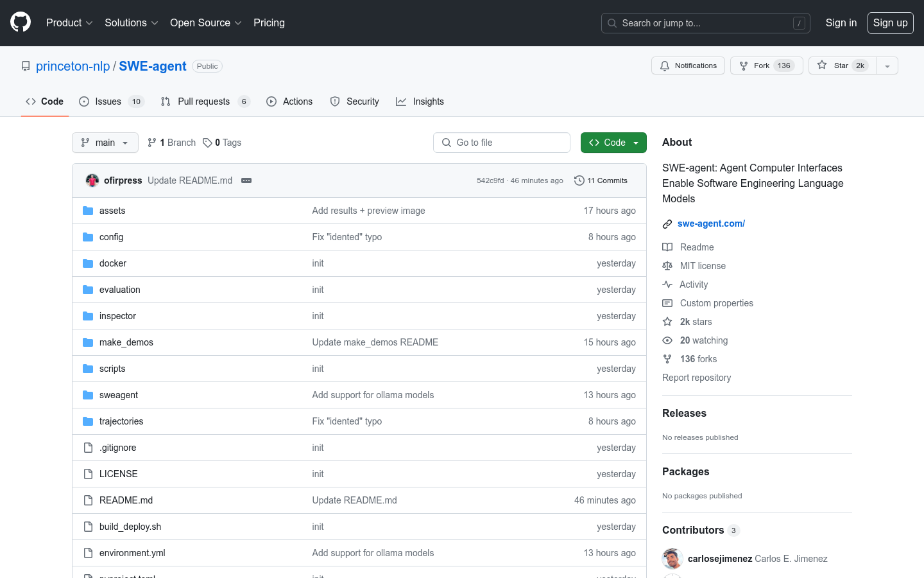Expand the commit message ellipsis icon
Screen dimensions: 924x578
pos(246,180)
